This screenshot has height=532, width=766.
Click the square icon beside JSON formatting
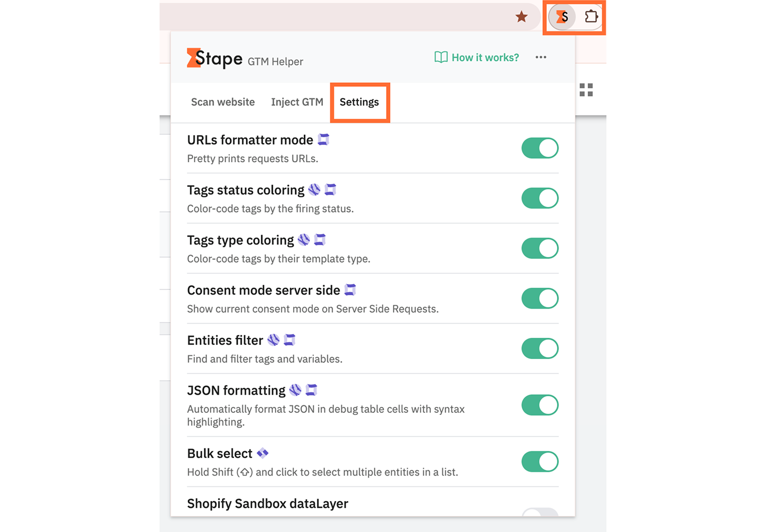(311, 390)
